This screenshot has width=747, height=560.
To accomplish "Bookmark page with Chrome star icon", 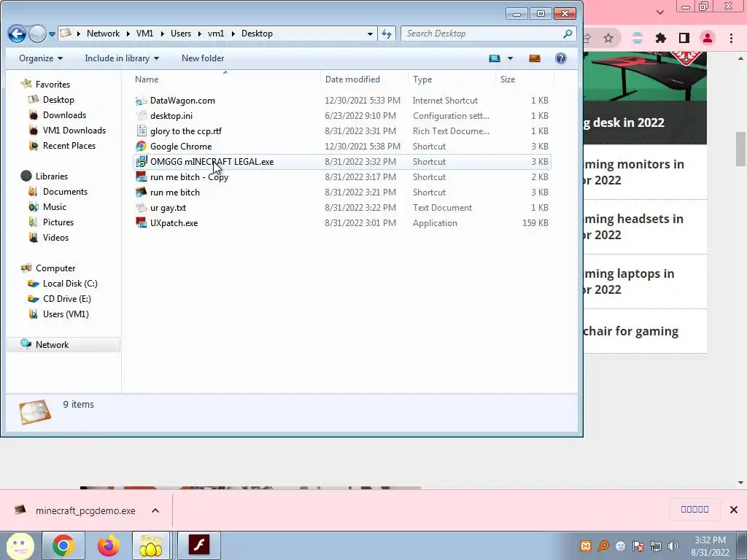I will [608, 38].
